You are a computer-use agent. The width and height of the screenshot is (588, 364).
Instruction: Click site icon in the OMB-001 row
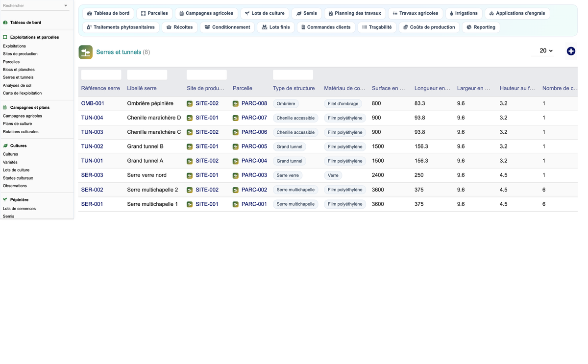click(190, 104)
